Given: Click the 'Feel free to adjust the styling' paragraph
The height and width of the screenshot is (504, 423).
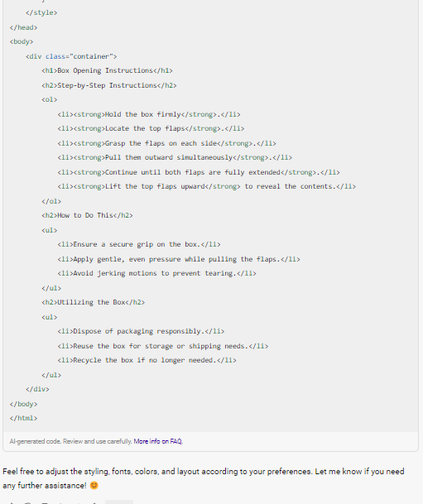Looking at the screenshot, I should [204, 478].
